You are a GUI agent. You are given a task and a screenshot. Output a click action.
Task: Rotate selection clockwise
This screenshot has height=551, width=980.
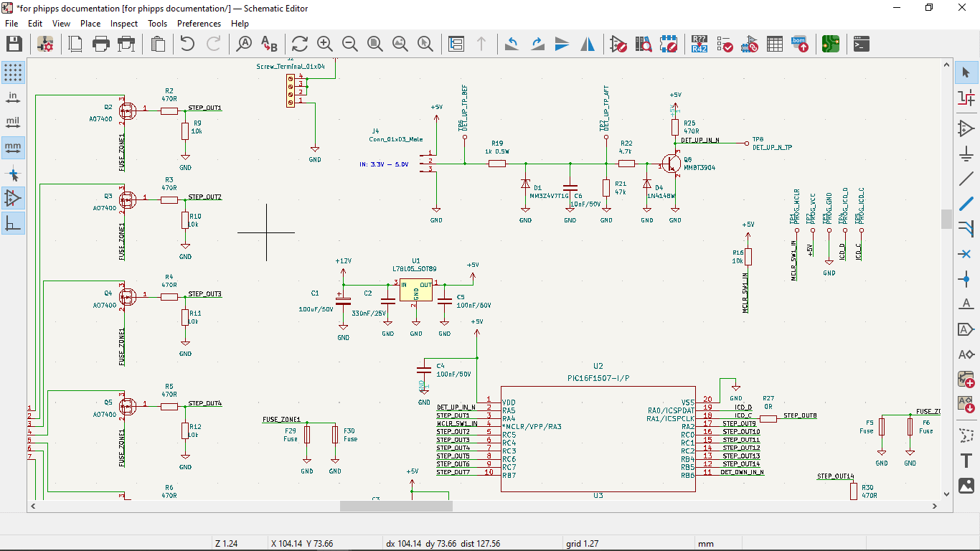click(x=537, y=44)
